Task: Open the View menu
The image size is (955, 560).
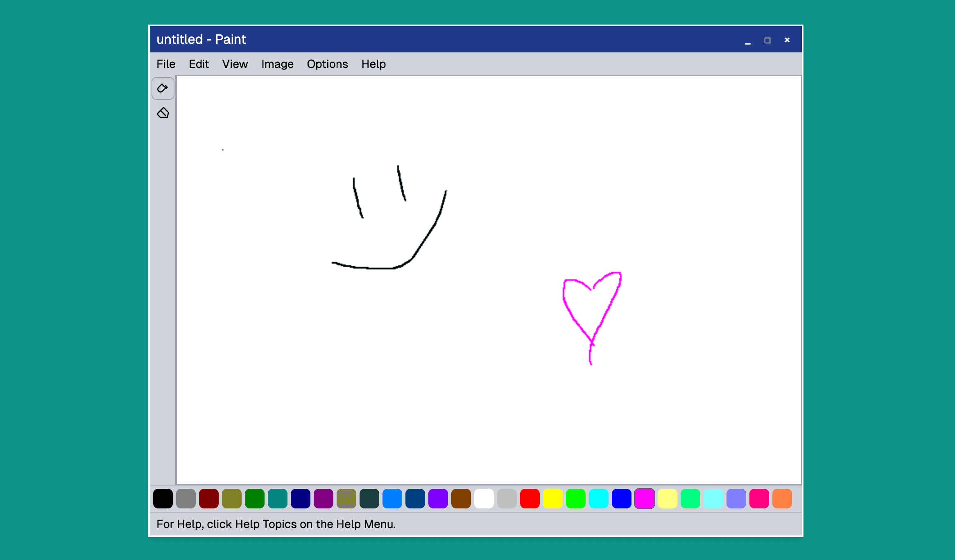Action: [235, 64]
